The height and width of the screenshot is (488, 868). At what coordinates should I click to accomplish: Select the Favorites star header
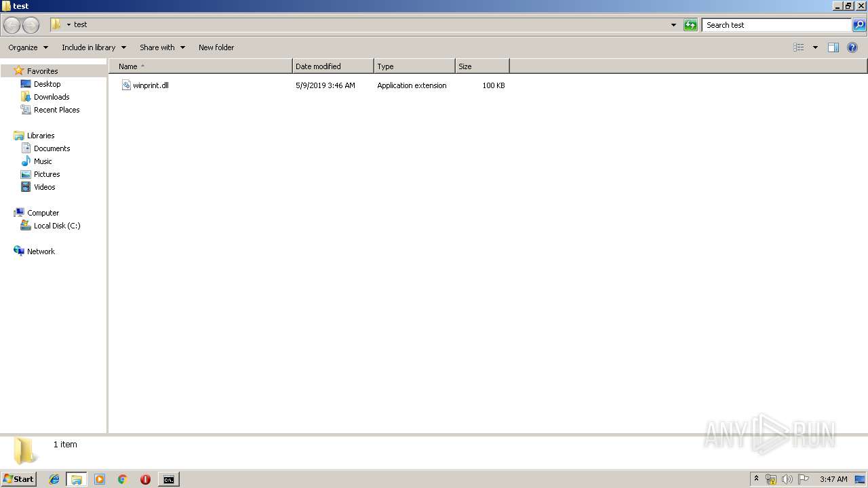(42, 71)
